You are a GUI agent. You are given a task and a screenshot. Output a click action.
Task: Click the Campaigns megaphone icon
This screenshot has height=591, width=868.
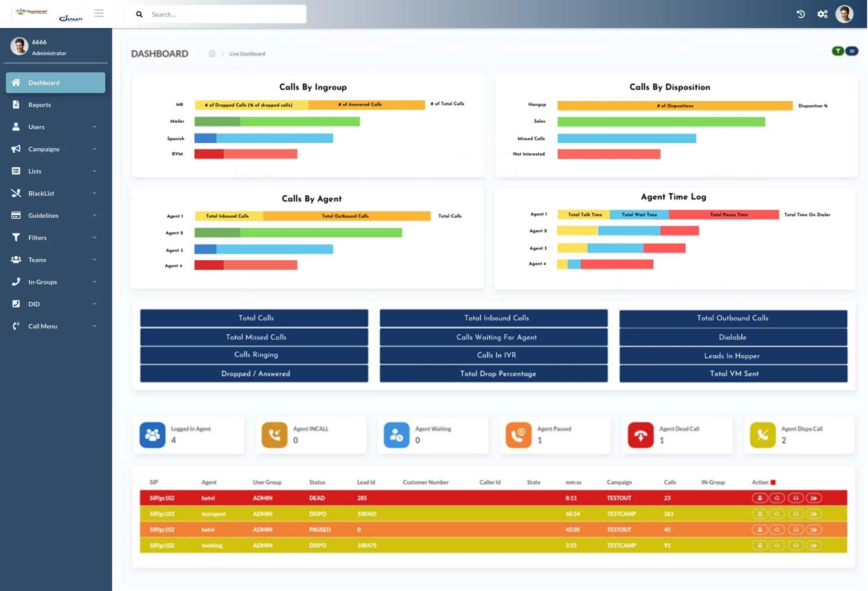tap(16, 149)
